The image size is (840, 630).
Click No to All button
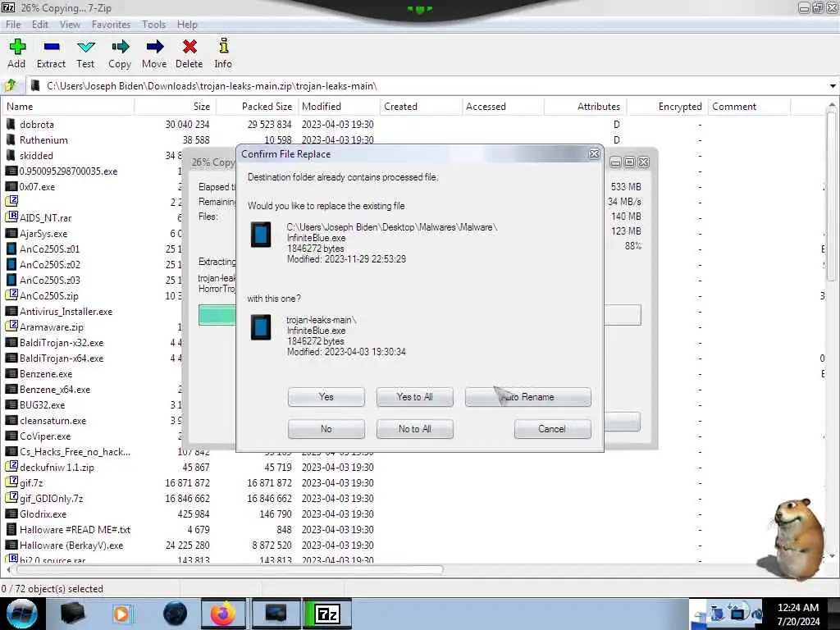coord(414,429)
